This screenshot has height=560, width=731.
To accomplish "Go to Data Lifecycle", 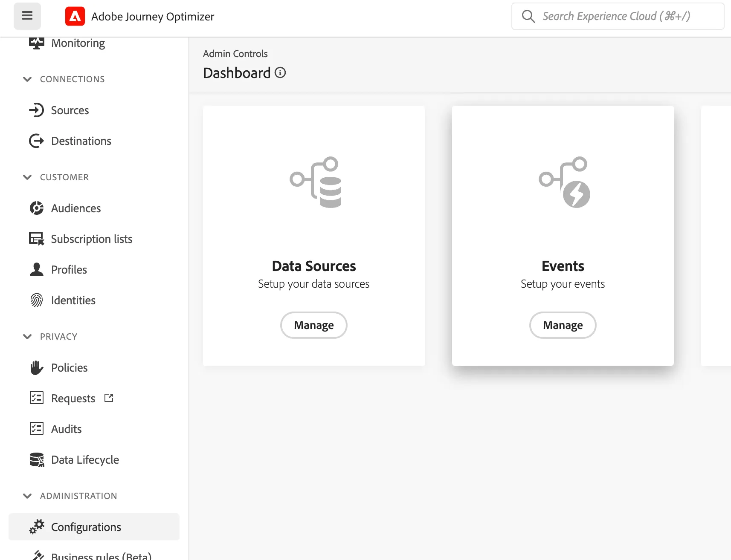I will (85, 460).
